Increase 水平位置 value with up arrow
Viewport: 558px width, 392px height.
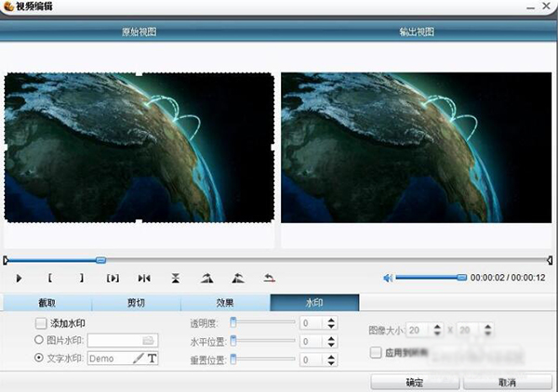point(331,338)
